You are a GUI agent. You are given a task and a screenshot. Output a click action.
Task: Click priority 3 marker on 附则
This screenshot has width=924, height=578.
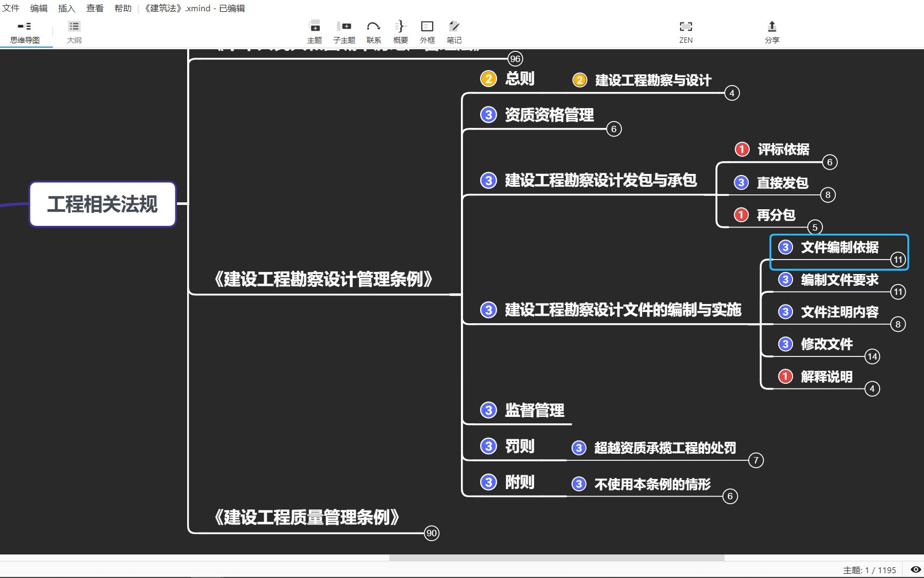pyautogui.click(x=488, y=482)
